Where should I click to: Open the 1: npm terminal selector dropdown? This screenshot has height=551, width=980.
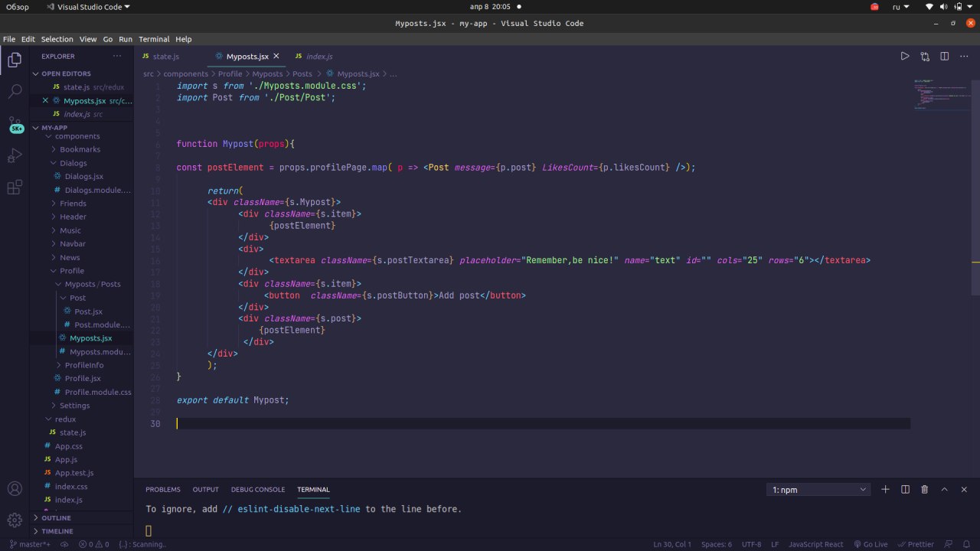(x=818, y=490)
